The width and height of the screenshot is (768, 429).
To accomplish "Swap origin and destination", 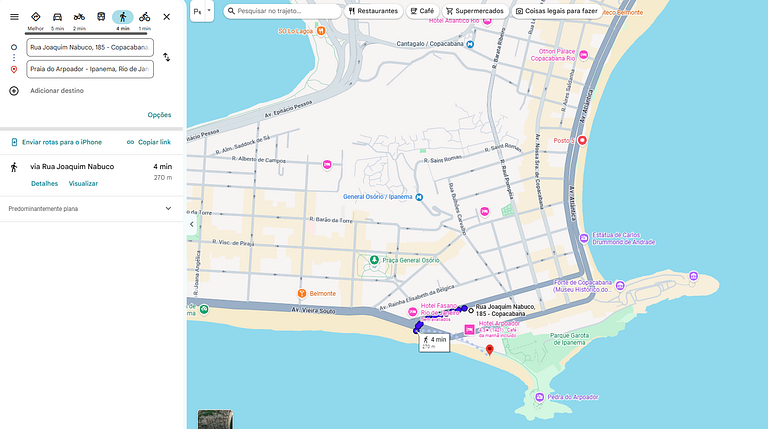I will pyautogui.click(x=167, y=57).
